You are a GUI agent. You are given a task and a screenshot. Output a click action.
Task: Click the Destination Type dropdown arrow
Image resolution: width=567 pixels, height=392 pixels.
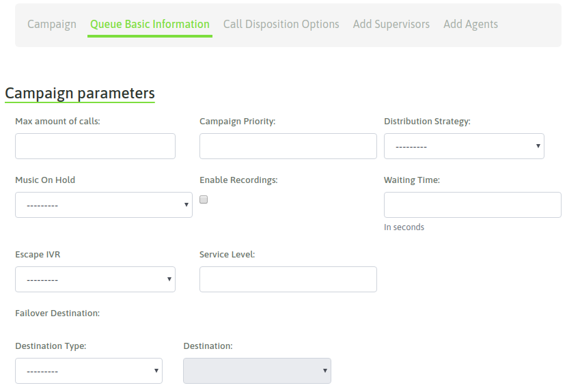pyautogui.click(x=156, y=371)
